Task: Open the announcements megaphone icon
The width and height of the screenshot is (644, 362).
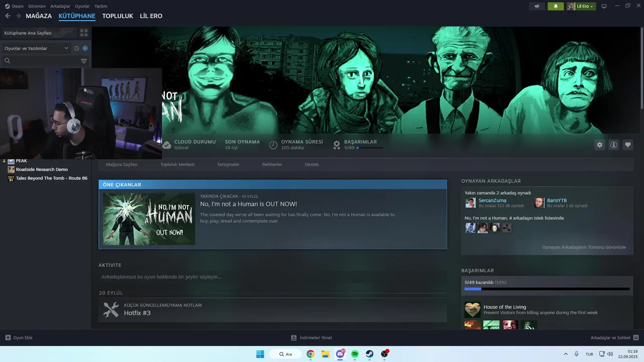Action: (x=537, y=6)
